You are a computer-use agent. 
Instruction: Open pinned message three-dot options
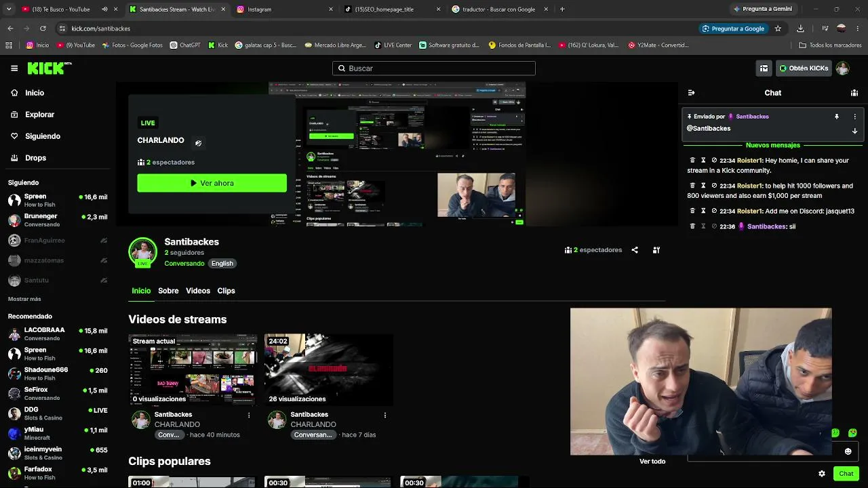[854, 117]
